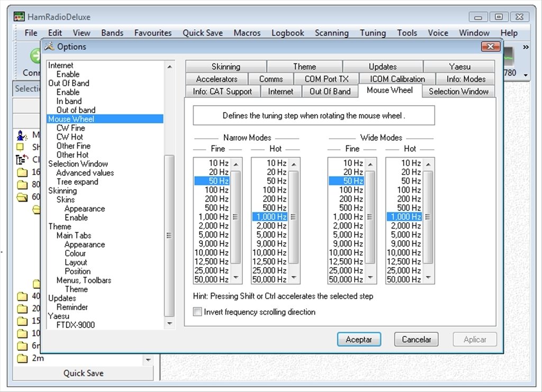Open the Logbook menu

point(287,33)
